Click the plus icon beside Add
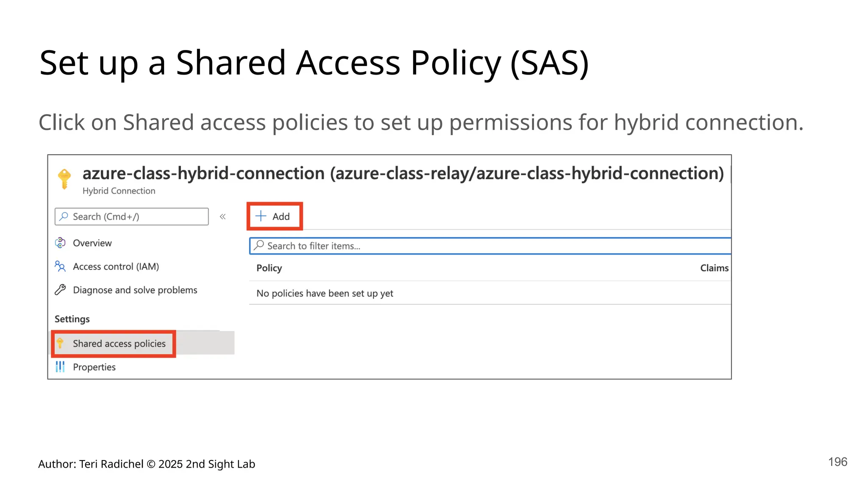 pos(261,216)
